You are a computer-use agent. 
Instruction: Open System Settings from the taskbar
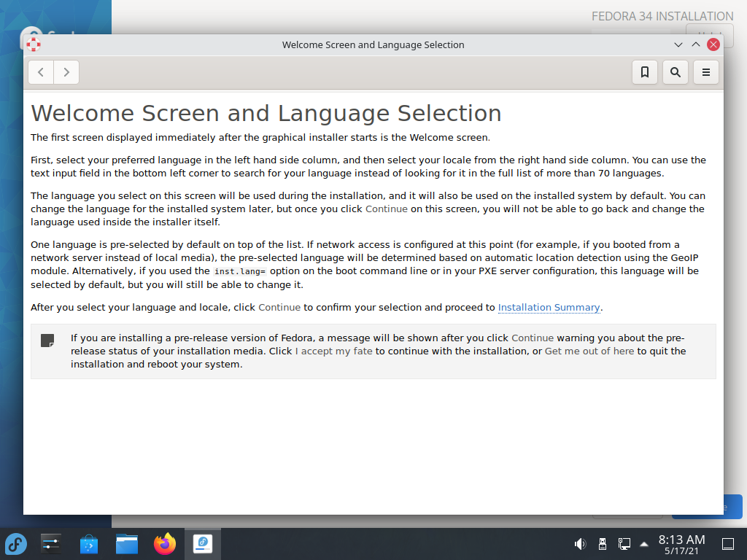pos(50,544)
